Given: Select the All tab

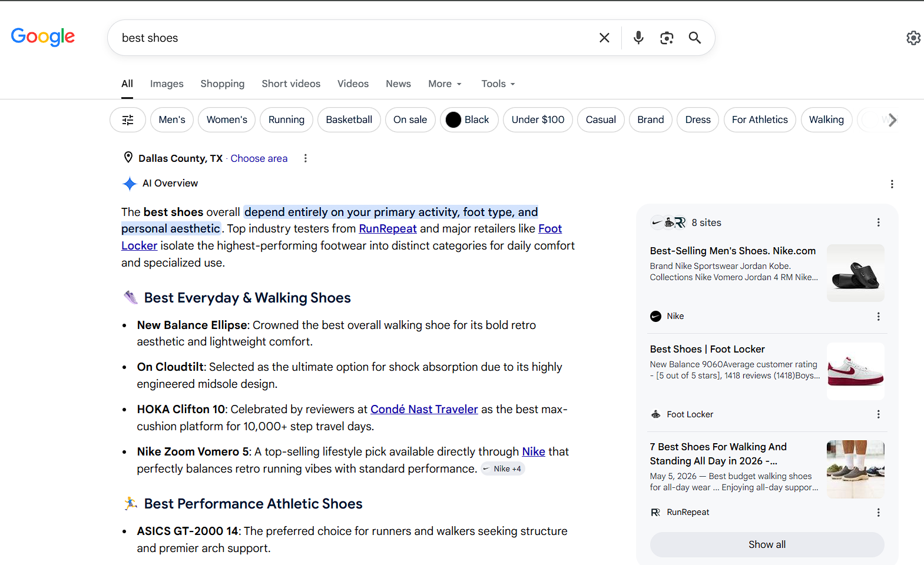Looking at the screenshot, I should pos(127,84).
